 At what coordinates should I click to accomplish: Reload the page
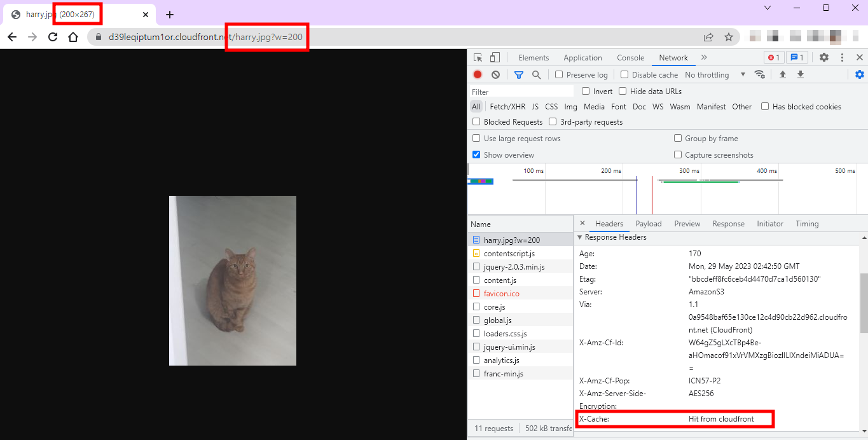coord(53,37)
